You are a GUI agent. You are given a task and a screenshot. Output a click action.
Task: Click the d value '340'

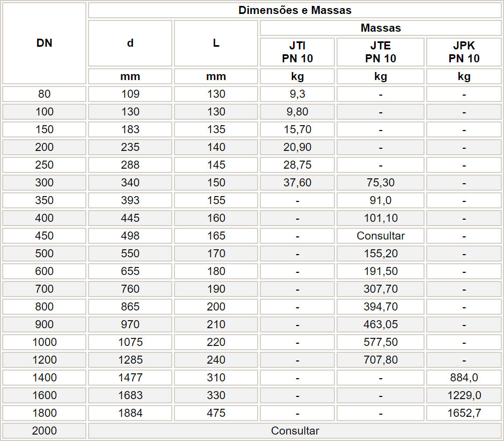130,183
